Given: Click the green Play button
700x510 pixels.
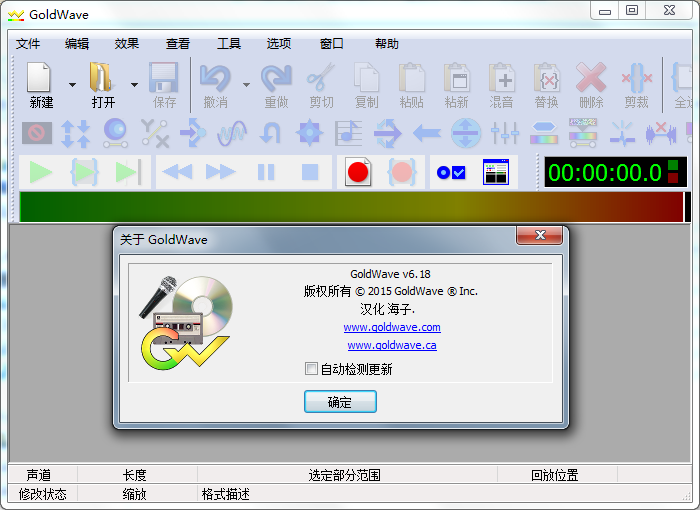Looking at the screenshot, I should click(41, 172).
